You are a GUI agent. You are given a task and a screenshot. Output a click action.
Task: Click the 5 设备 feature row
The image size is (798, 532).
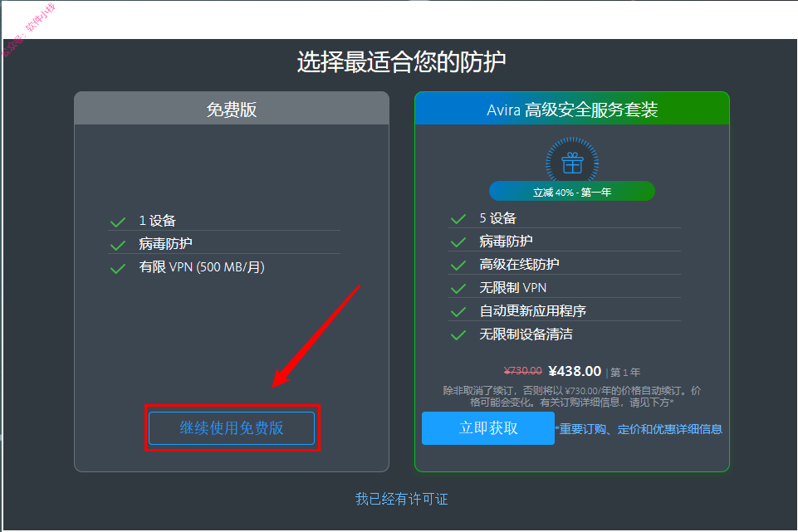(x=565, y=218)
